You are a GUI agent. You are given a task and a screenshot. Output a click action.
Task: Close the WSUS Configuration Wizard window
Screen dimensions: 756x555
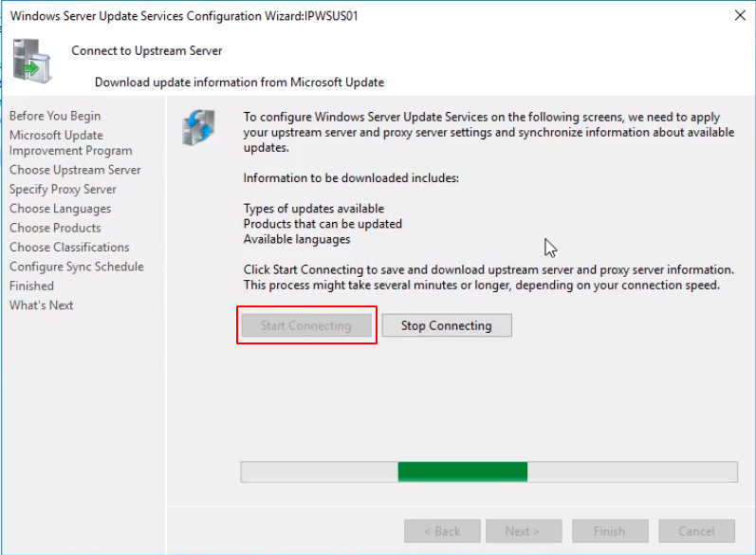[x=739, y=15]
